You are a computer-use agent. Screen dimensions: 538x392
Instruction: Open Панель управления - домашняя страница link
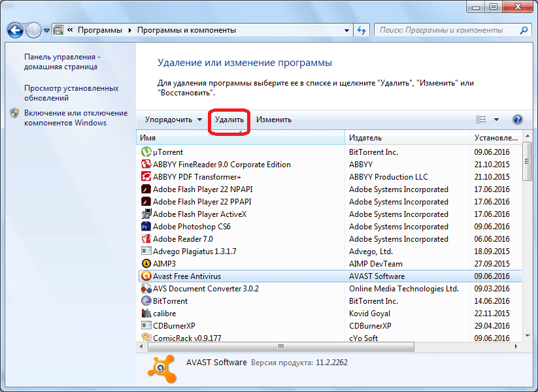point(62,61)
